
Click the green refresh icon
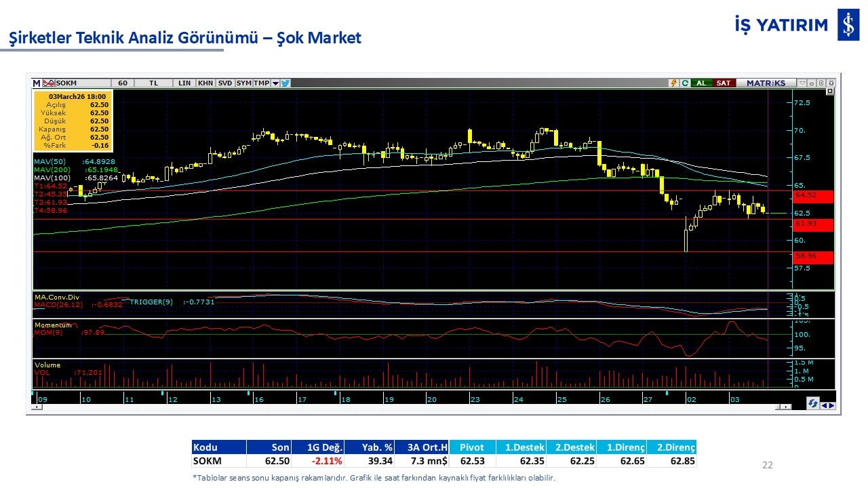click(685, 83)
